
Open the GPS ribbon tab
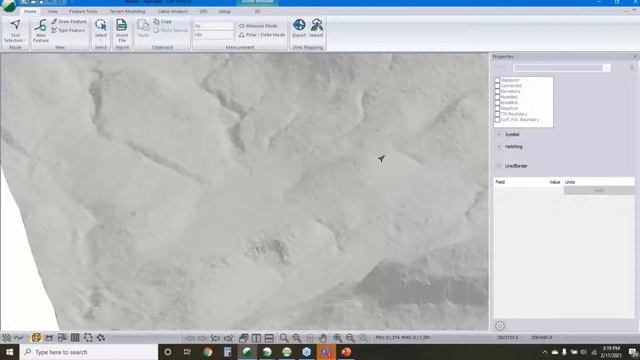coord(203,11)
